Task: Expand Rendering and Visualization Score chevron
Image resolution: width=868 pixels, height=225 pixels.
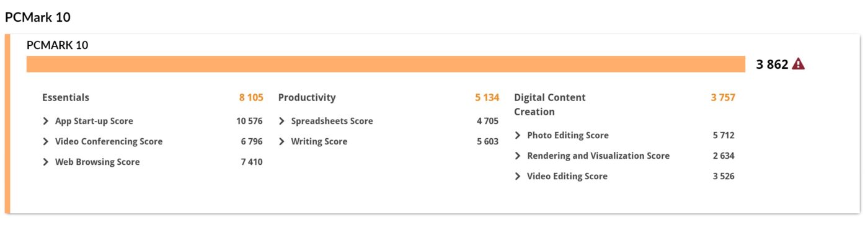Action: tap(518, 156)
